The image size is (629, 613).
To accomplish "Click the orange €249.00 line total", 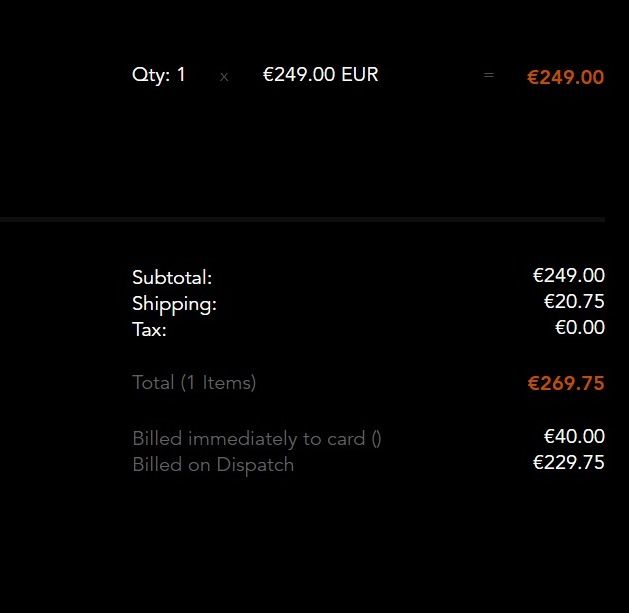I will pos(565,77).
